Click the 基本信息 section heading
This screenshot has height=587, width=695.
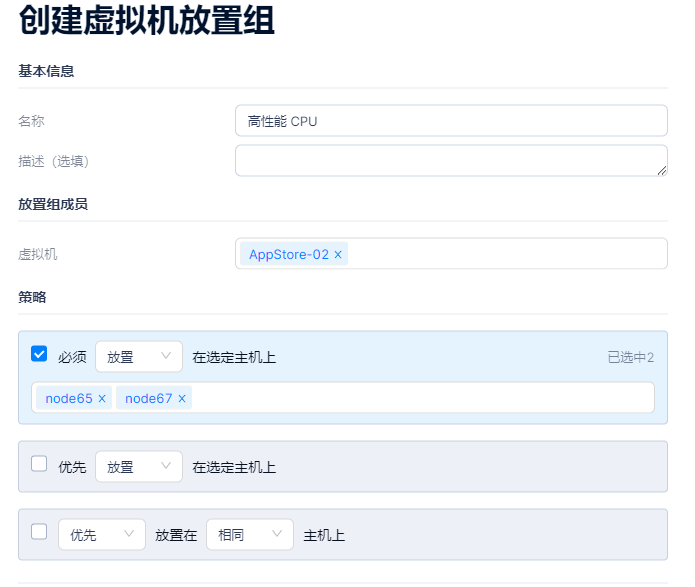click(x=46, y=71)
